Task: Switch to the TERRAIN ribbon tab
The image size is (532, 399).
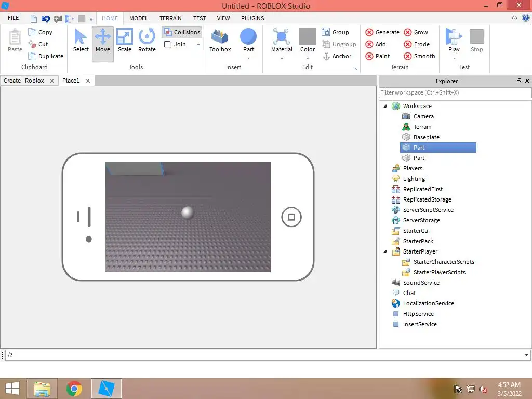Action: click(x=170, y=18)
